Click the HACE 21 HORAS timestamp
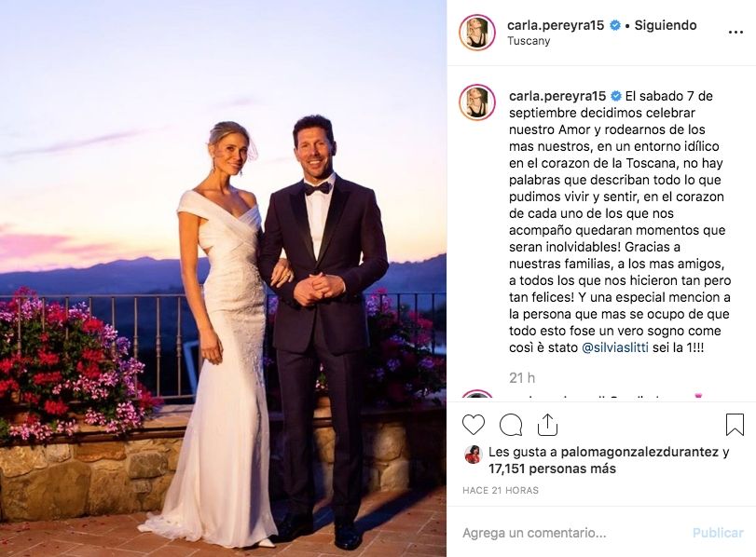The height and width of the screenshot is (557, 756). coord(501,491)
